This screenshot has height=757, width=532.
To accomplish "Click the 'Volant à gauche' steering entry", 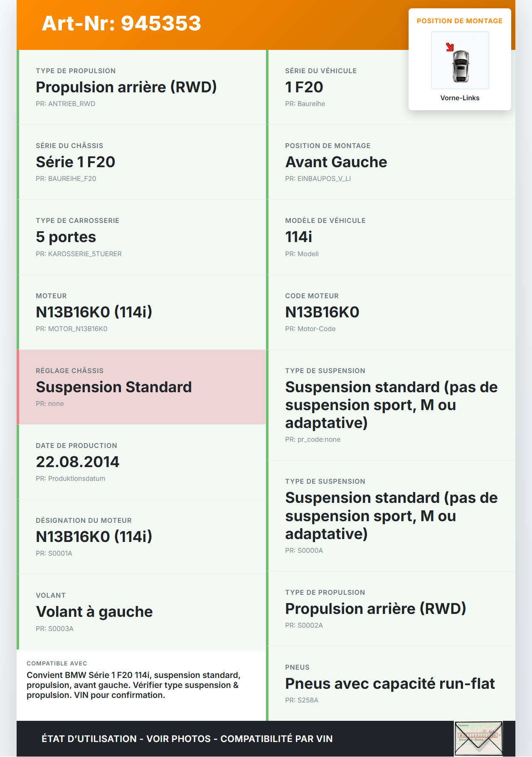I will [94, 611].
